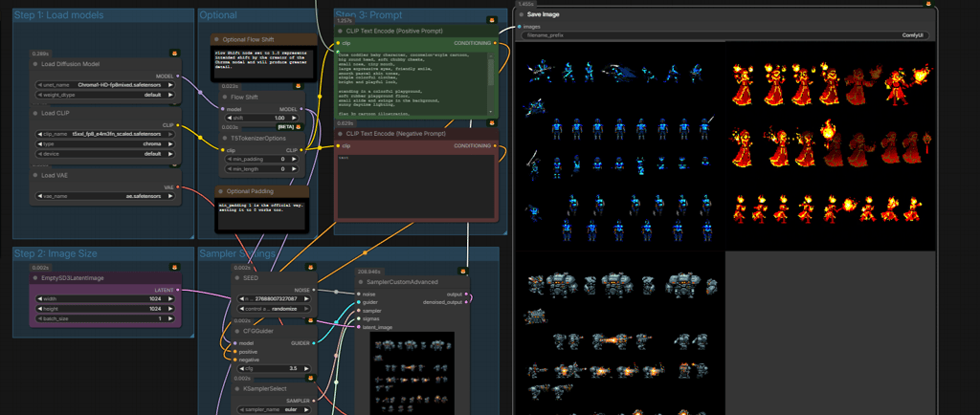Collapse the Load Diffusion Model node
The height and width of the screenshot is (415, 980).
pyautogui.click(x=35, y=64)
